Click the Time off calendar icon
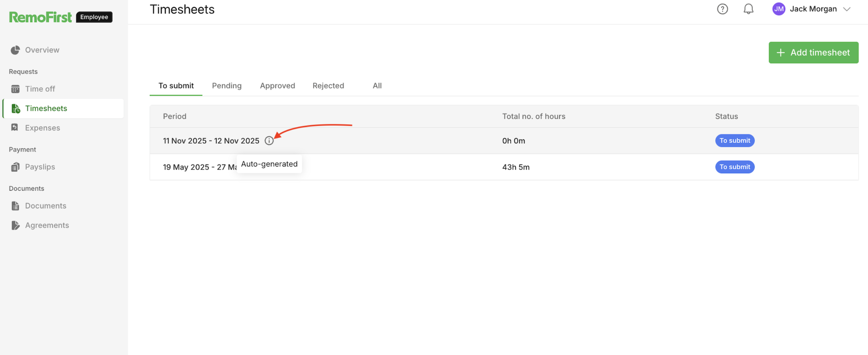The width and height of the screenshot is (868, 355). click(15, 89)
